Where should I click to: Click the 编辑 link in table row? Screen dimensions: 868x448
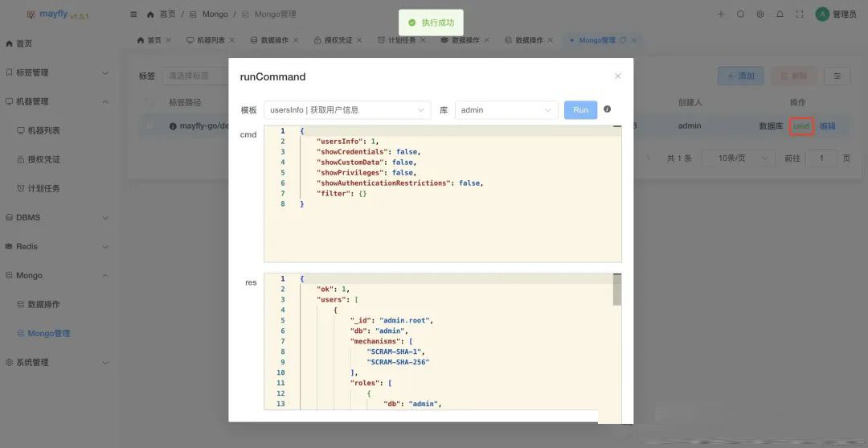pyautogui.click(x=828, y=126)
